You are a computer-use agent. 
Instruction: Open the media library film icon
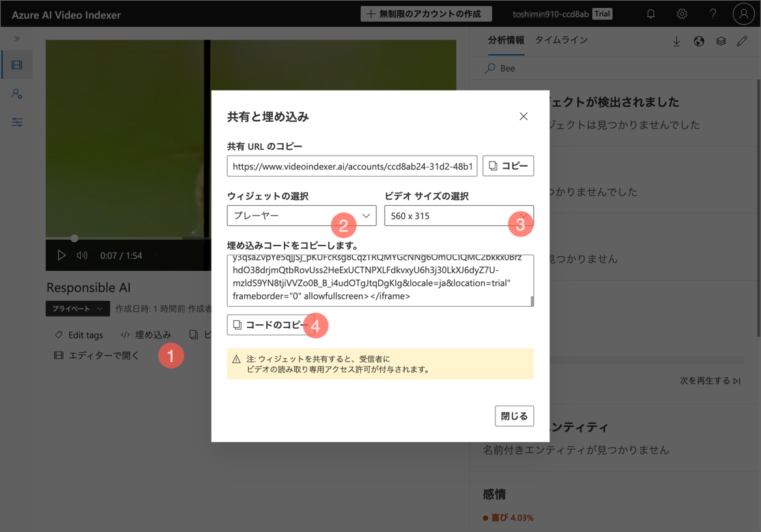coord(17,64)
